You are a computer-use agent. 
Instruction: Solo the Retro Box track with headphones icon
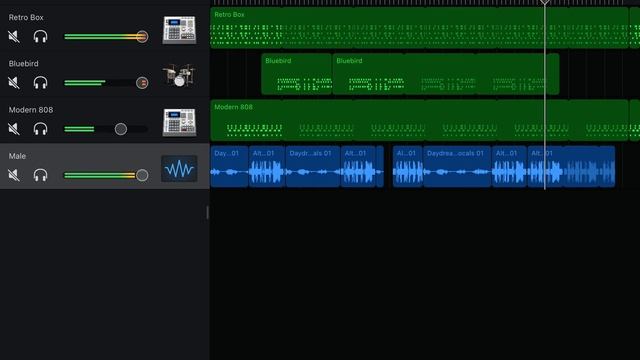tap(40, 37)
